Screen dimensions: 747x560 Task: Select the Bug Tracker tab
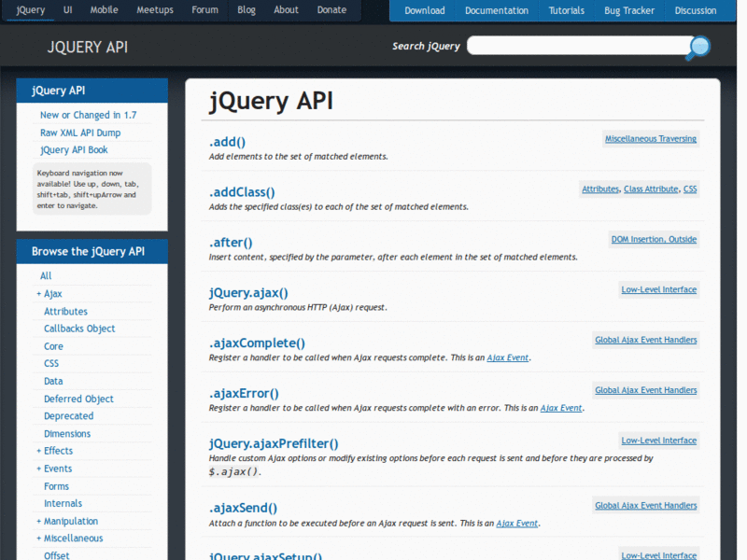pos(628,10)
